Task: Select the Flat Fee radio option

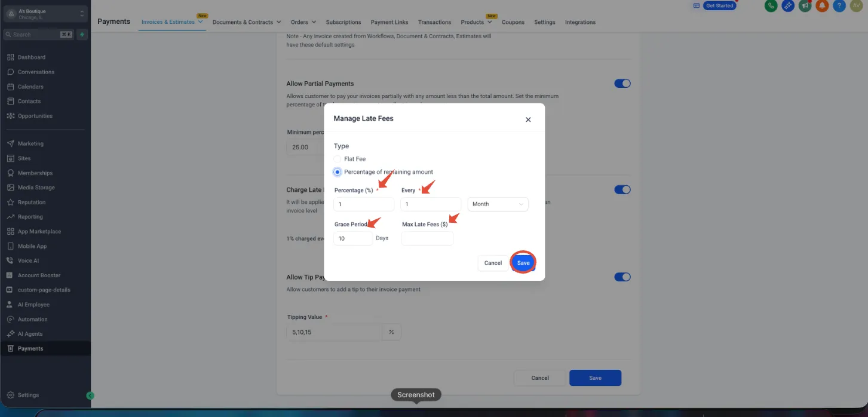Action: point(338,159)
